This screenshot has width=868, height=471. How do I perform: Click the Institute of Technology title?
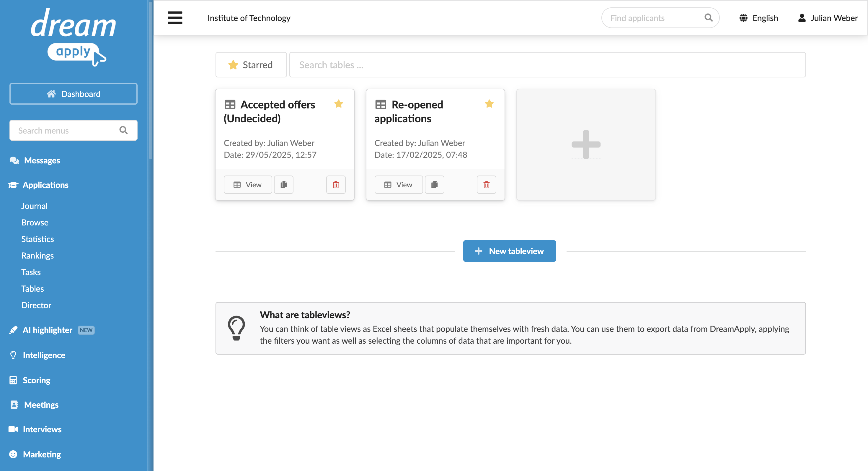[x=249, y=18]
